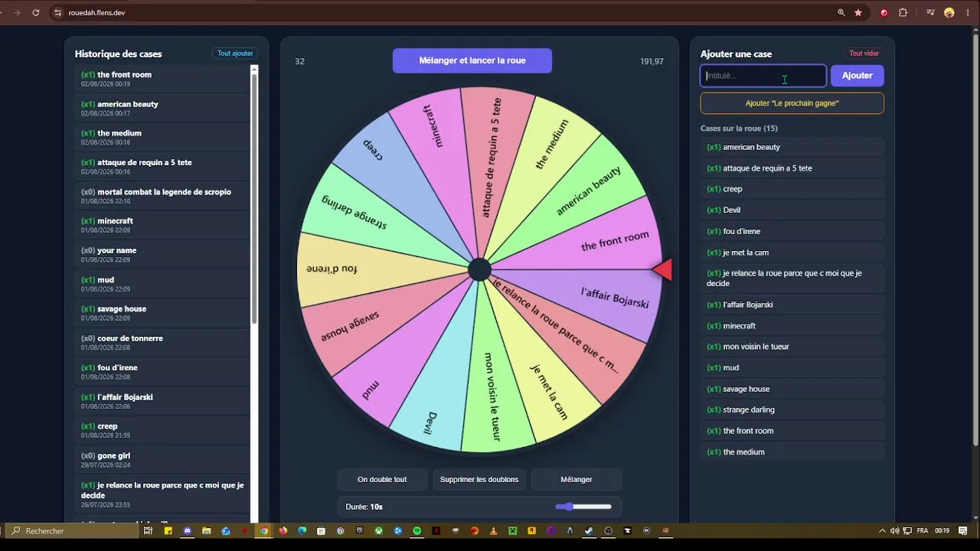980x551 pixels.
Task: Click the Mélanger button below the wheel
Action: (577, 479)
